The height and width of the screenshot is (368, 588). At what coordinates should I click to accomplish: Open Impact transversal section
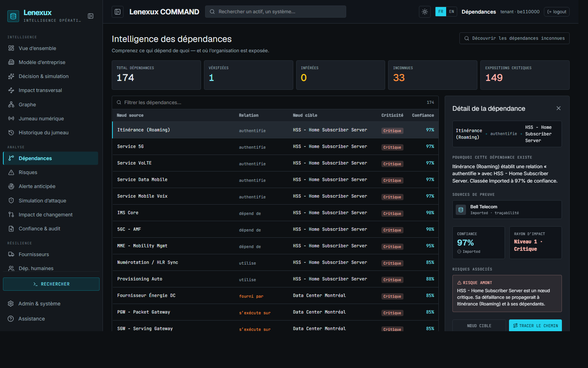click(x=51, y=90)
